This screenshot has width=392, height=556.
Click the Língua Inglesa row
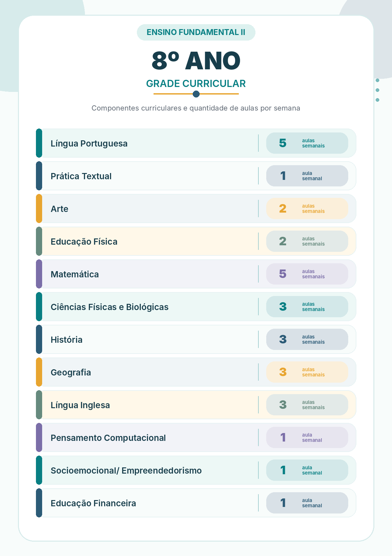pyautogui.click(x=196, y=405)
